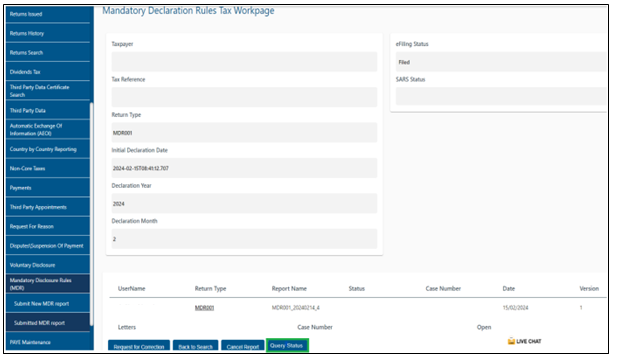Open Third Party Appointments menu item
Image resolution: width=622 pixels, height=362 pixels.
coord(48,207)
